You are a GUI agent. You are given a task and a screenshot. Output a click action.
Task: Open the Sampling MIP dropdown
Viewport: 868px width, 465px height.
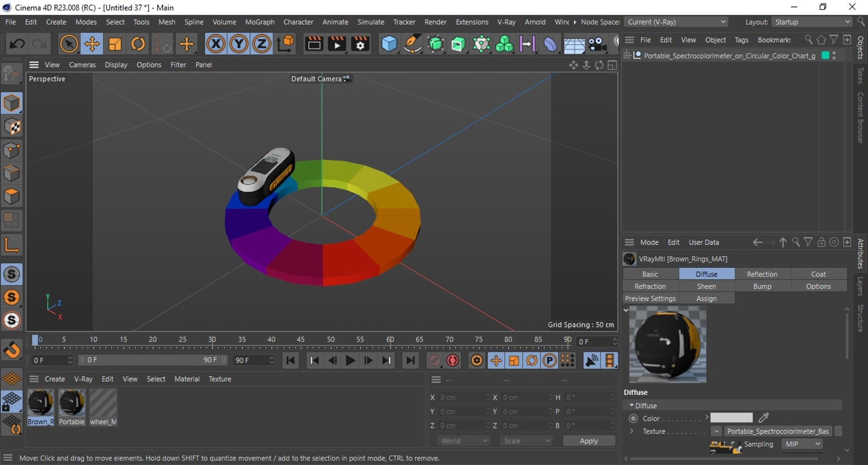click(802, 444)
